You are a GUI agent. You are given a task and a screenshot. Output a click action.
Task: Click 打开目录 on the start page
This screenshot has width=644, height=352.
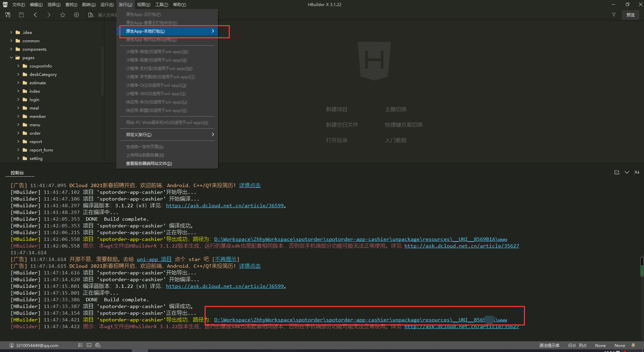337,140
